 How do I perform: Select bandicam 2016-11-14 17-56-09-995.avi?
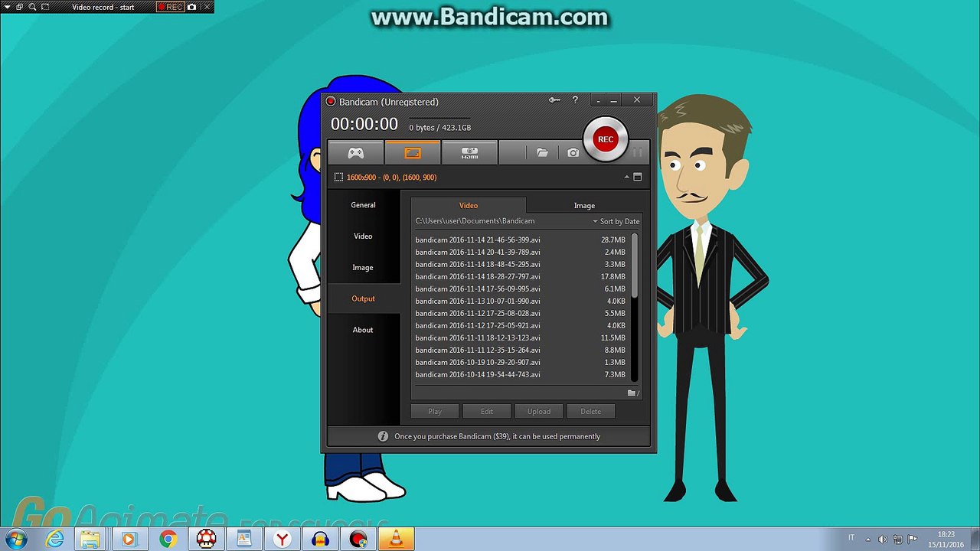click(521, 289)
